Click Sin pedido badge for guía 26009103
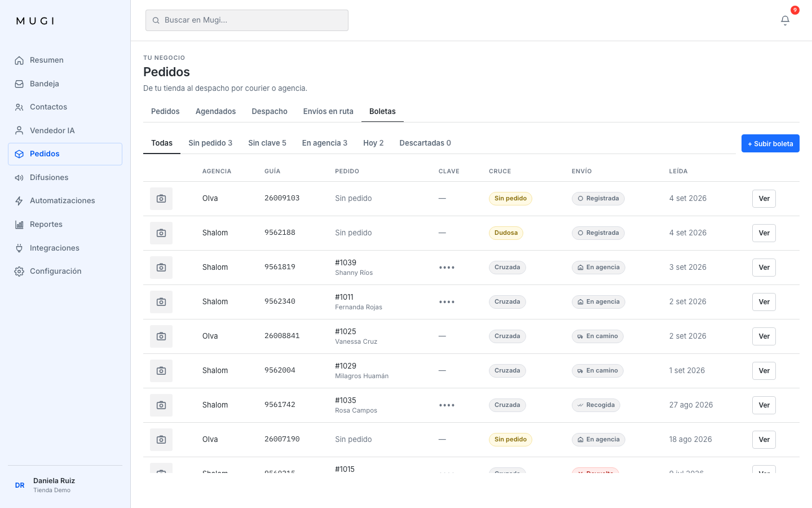The image size is (812, 508). (510, 199)
